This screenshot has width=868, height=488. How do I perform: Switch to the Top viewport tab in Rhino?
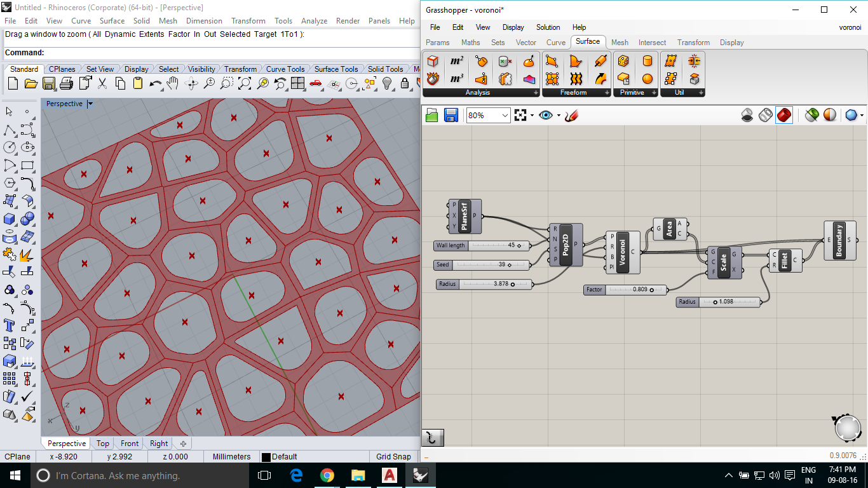(102, 443)
